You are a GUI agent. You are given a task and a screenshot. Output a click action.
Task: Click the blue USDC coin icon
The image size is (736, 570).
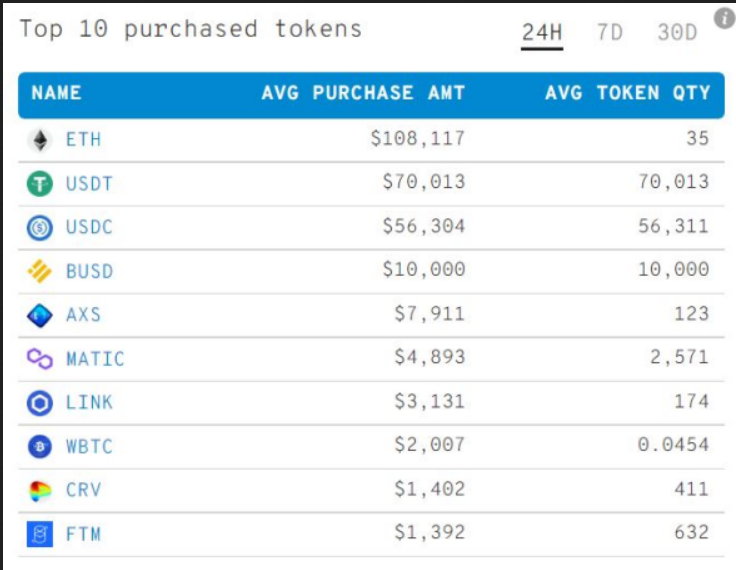coord(40,228)
